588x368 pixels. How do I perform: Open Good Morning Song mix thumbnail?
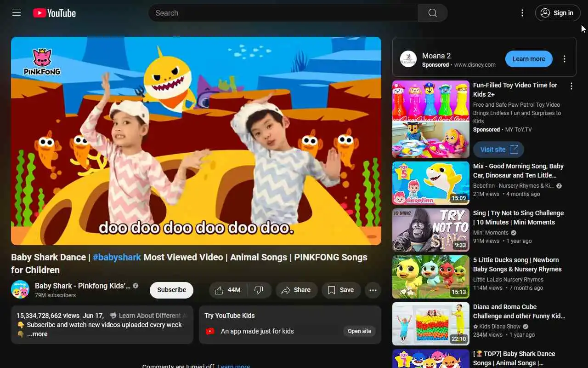[x=431, y=183]
